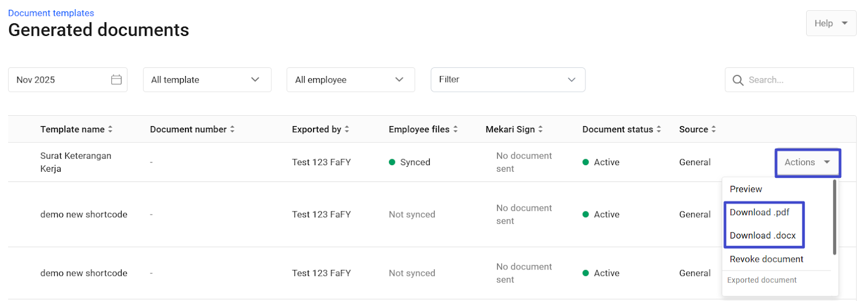
Task: Click the calendar icon in date field
Action: coord(116,80)
